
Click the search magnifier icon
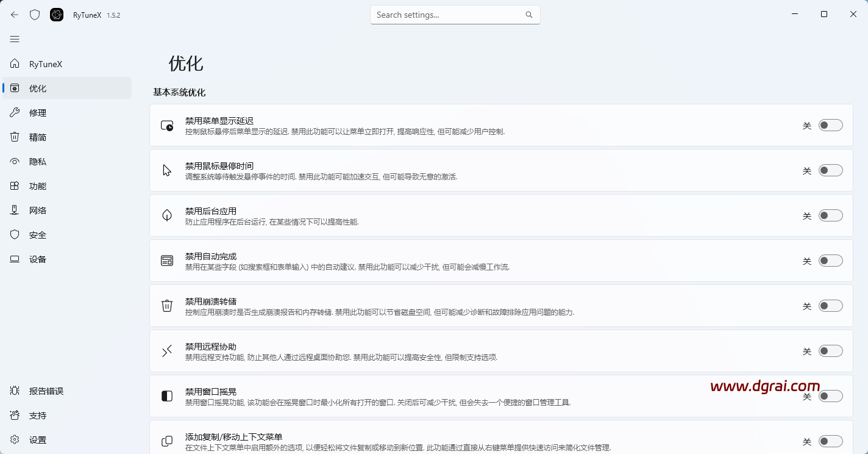coord(528,14)
